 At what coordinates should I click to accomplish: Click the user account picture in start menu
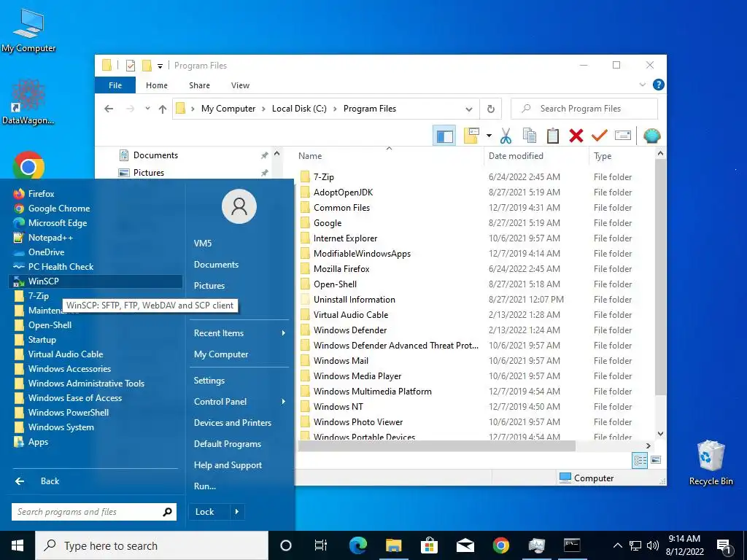(x=239, y=206)
